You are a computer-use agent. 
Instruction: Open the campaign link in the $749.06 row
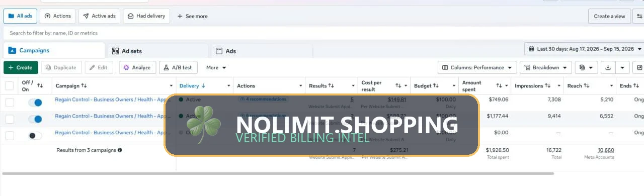tap(113, 100)
